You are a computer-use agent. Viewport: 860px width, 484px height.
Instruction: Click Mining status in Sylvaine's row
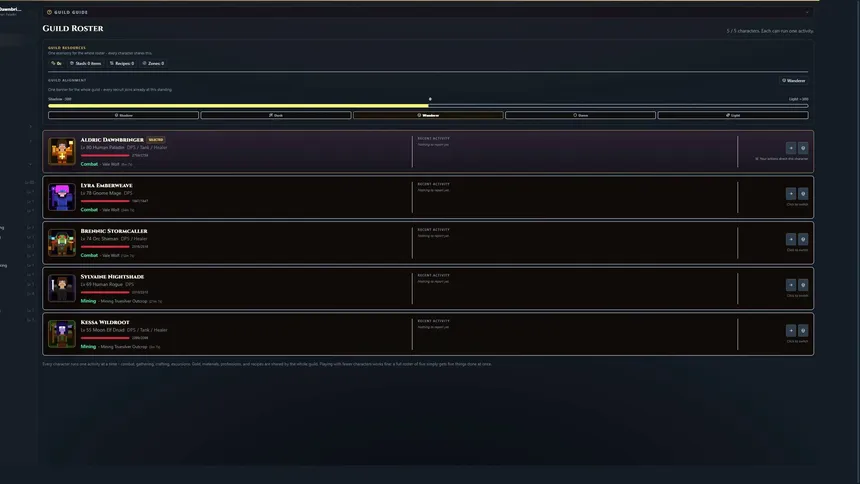pyautogui.click(x=88, y=301)
